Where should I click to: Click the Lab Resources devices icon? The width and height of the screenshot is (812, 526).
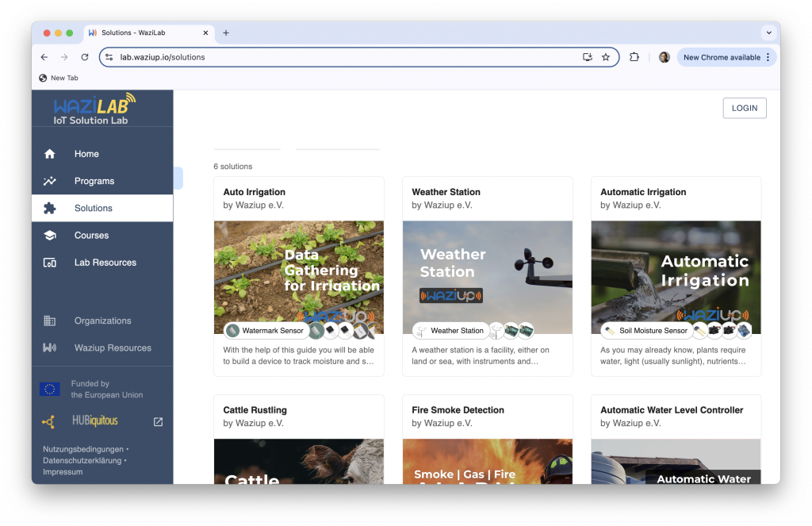(50, 263)
